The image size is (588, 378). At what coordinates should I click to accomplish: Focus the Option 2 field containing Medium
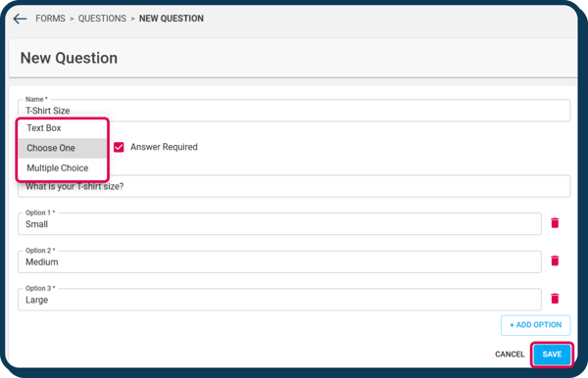click(x=279, y=261)
